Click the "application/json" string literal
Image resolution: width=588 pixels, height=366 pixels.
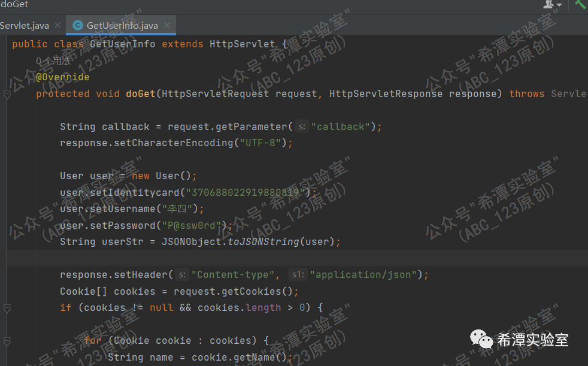tap(363, 275)
